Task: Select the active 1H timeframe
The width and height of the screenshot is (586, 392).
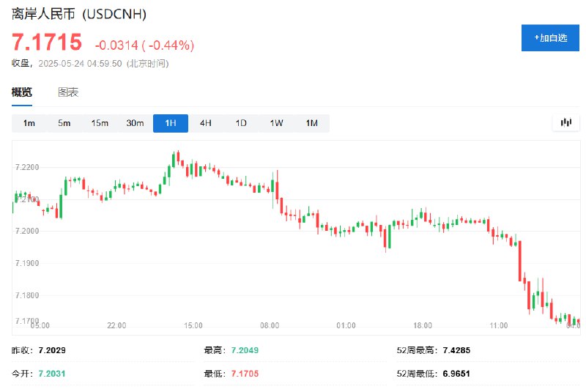Action: pyautogui.click(x=171, y=123)
